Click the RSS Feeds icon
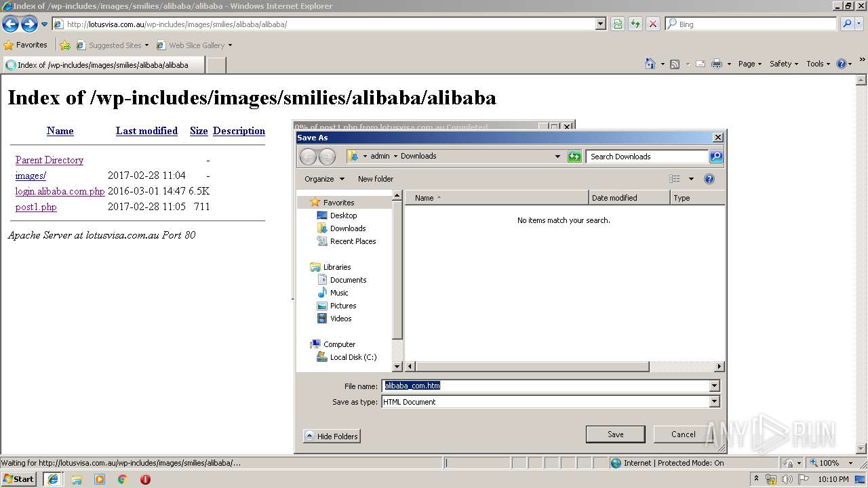The width and height of the screenshot is (868, 488). [675, 64]
